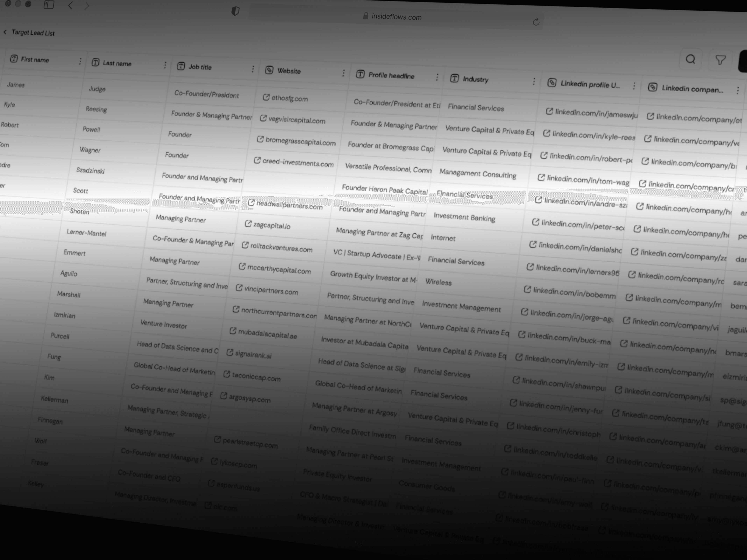Open Industry column three-dot menu

(534, 81)
